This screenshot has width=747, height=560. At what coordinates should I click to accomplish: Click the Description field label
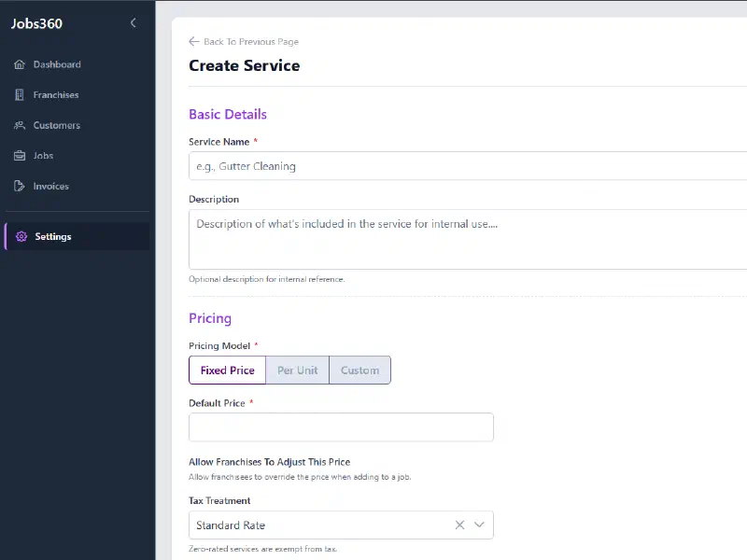point(214,200)
